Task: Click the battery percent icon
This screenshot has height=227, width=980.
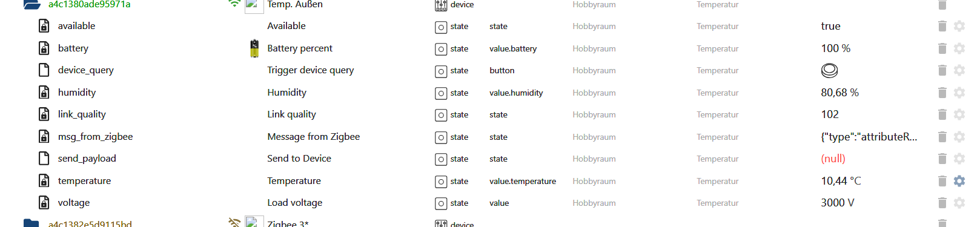Action: [254, 48]
